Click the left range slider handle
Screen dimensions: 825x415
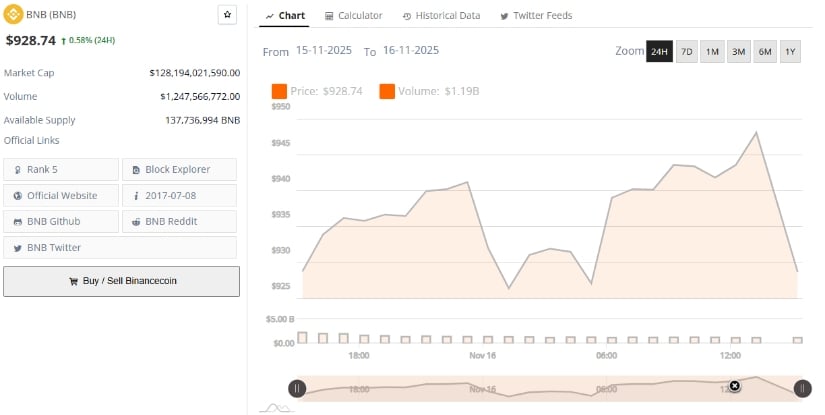(x=297, y=389)
